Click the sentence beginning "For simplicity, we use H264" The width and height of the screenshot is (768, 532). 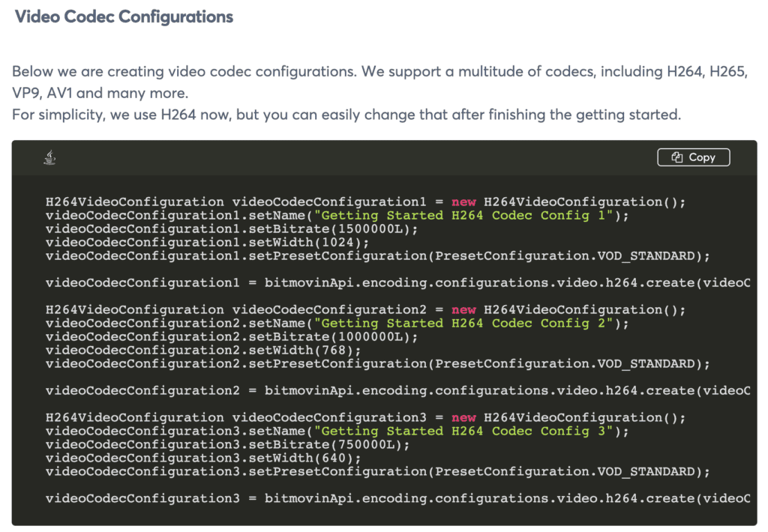346,115
